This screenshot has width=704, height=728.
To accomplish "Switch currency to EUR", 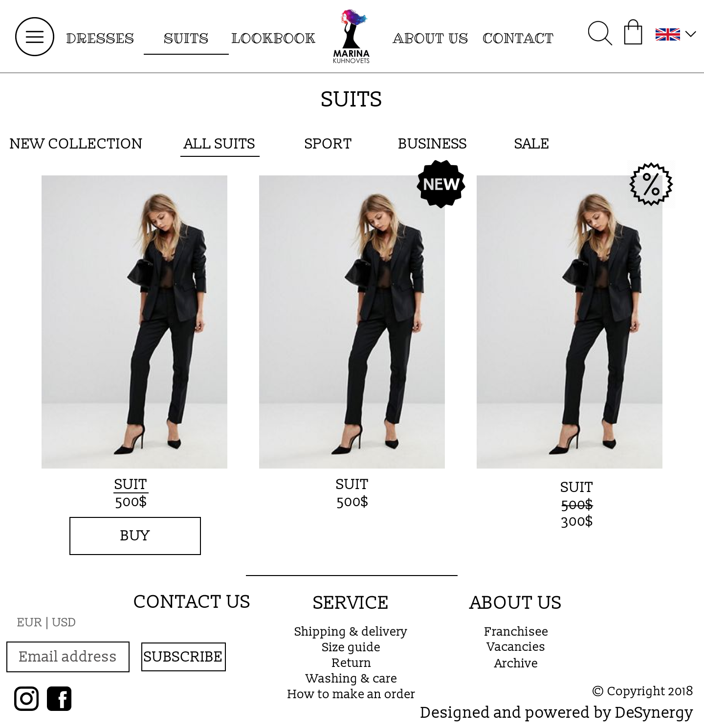I will tap(29, 622).
